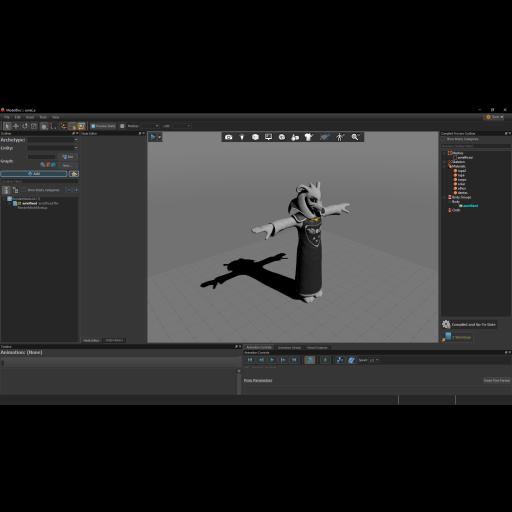Open the Archetype dropdown
This screenshot has width=512, height=512.
pyautogui.click(x=53, y=140)
